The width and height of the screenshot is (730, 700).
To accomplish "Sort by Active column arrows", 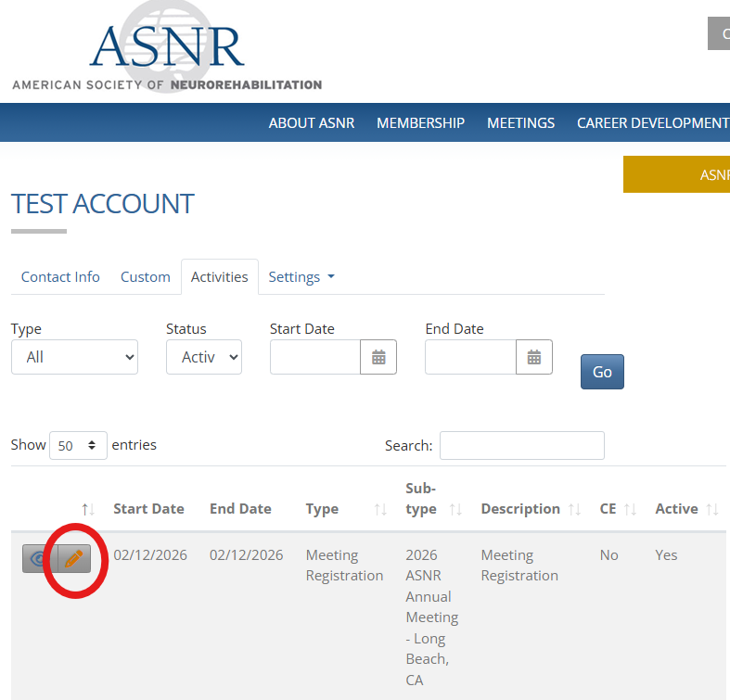I will pyautogui.click(x=712, y=509).
